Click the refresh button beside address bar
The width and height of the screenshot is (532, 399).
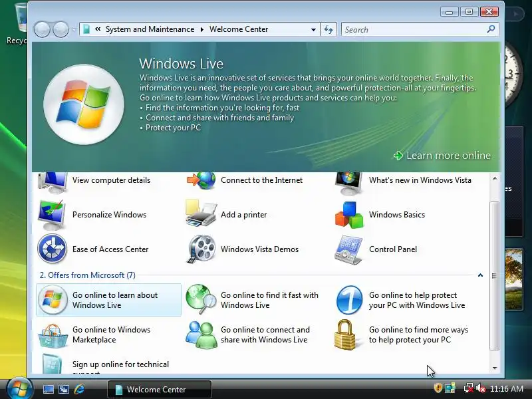click(x=329, y=29)
